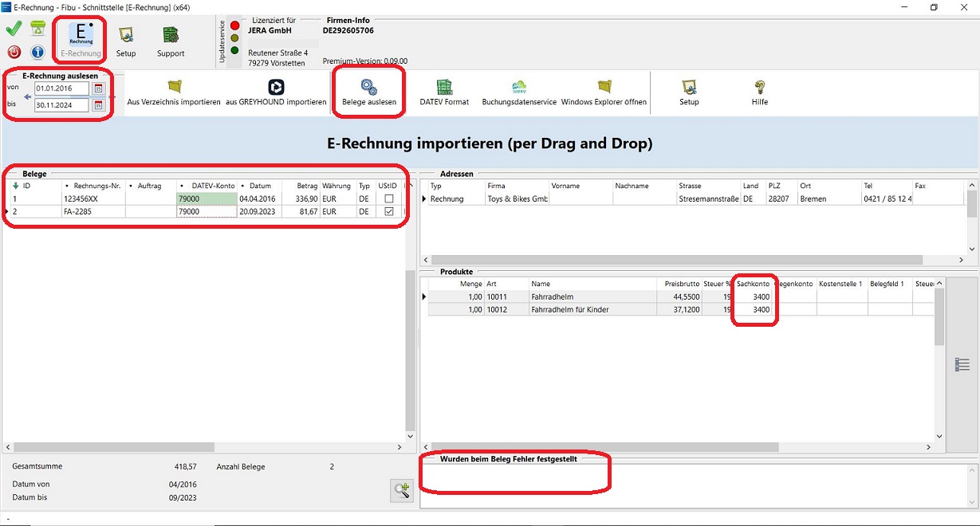The image size is (980, 526).
Task: Import invoices from GREYHOUND
Action: point(276,92)
